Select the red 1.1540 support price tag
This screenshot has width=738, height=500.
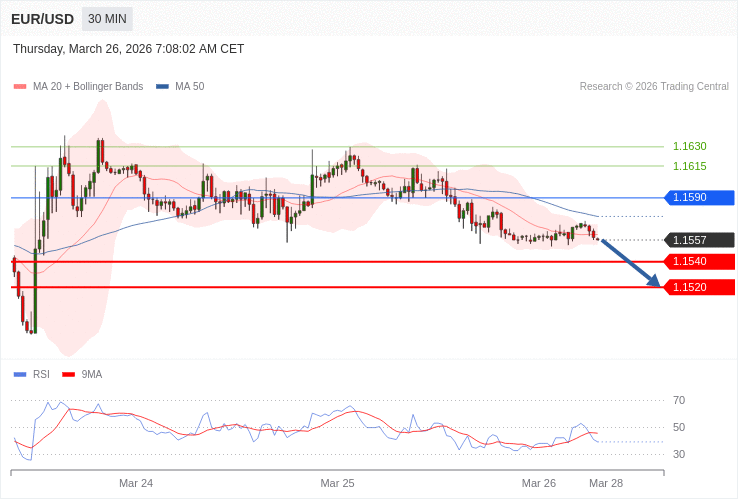[x=699, y=262]
